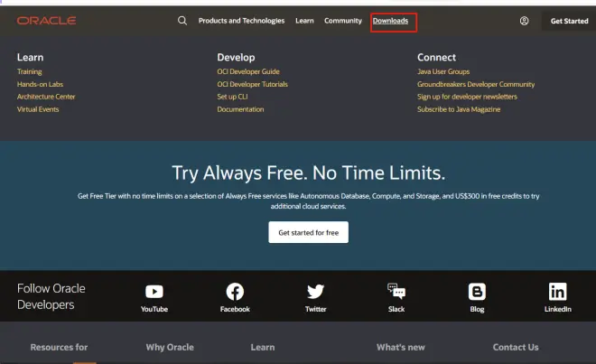
Task: Follow the Set up CLI link
Action: pos(232,97)
